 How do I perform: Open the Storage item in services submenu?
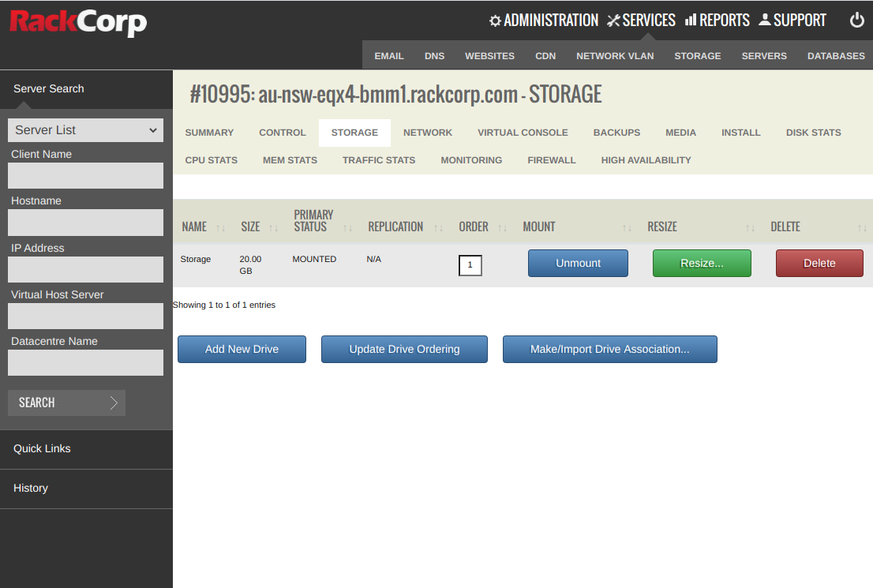[x=698, y=56]
